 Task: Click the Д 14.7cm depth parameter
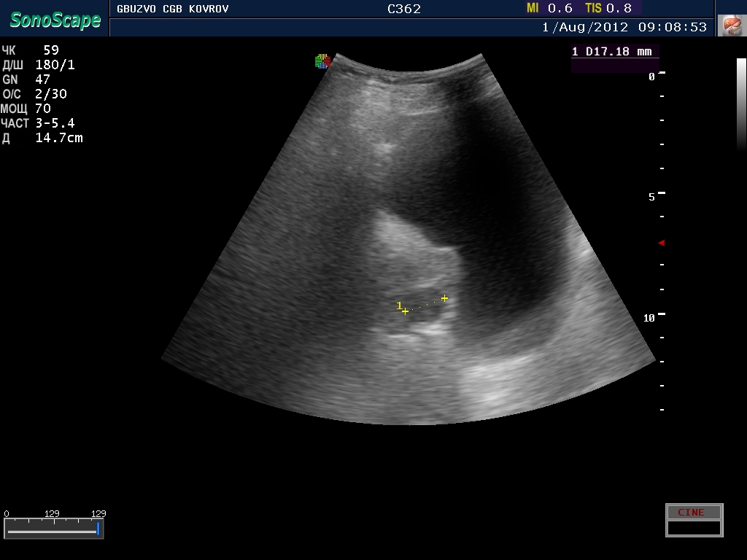[x=42, y=138]
